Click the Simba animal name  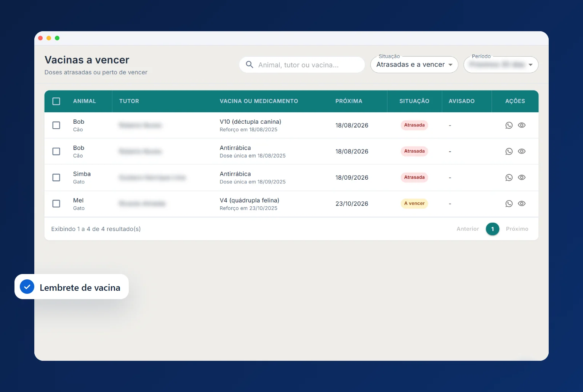click(x=82, y=174)
